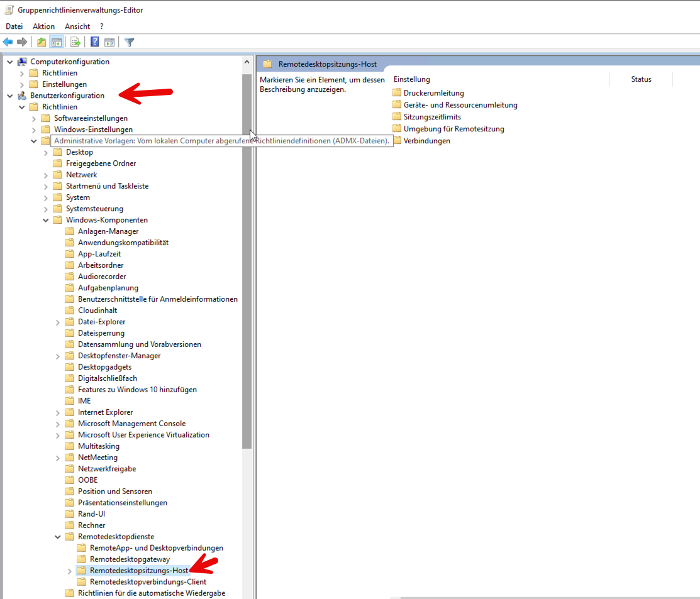Click the Up One Level folder icon
Screen dimensions: 700x599
coord(42,42)
